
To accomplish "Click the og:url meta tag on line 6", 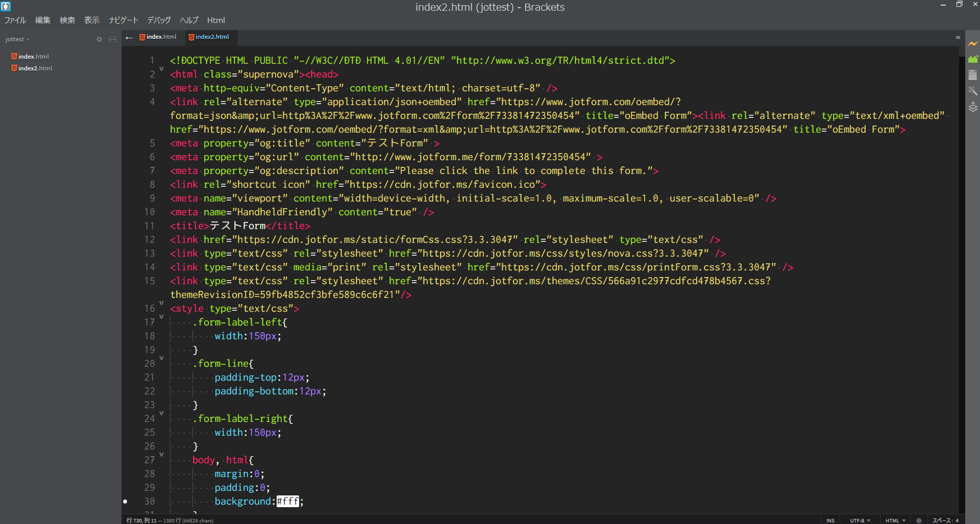I will [x=386, y=157].
